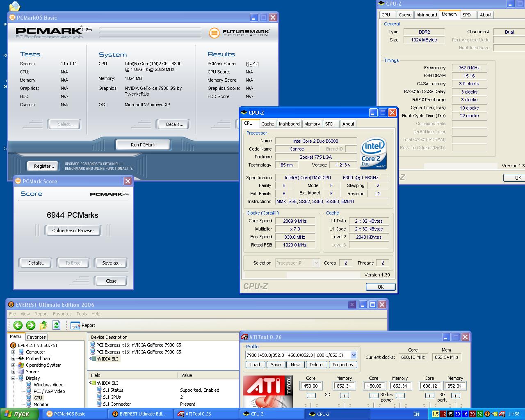Collapse the Display tree node
Image resolution: width=525 pixels, height=420 pixels.
pos(13,378)
